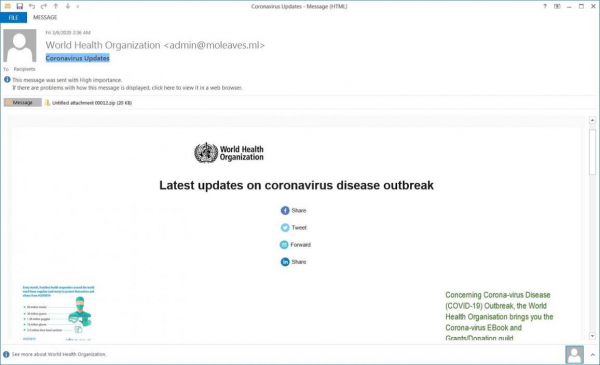Click the Redo arrow icon

pyautogui.click(x=44, y=6)
